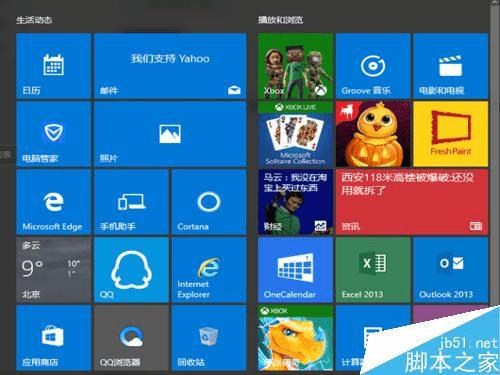
Task: Launch Internet Explorer tile
Action: [x=209, y=270]
